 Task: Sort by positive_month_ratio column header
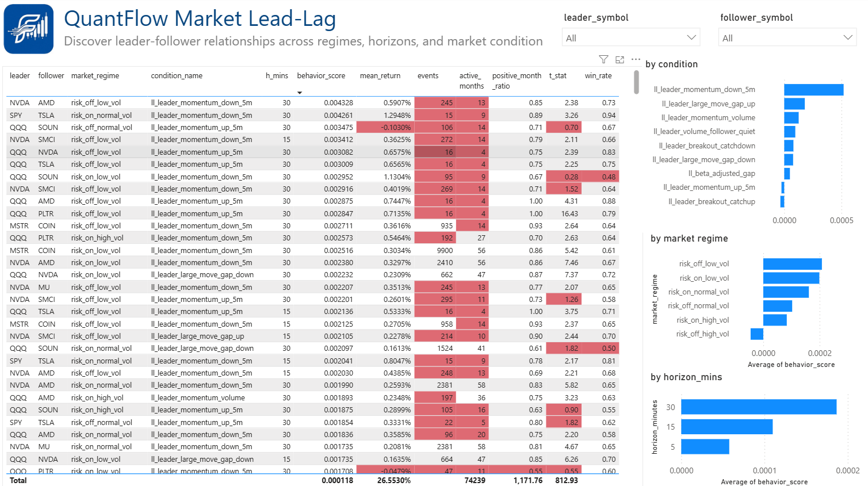tap(517, 81)
